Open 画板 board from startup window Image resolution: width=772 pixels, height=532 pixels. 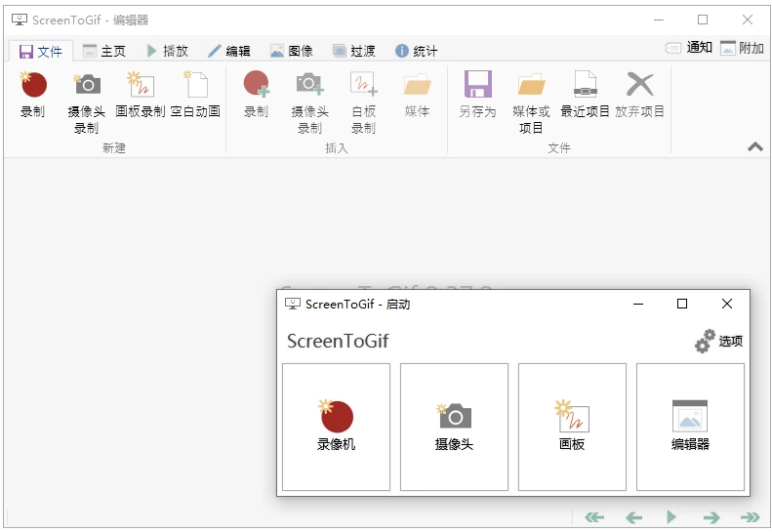(x=572, y=427)
